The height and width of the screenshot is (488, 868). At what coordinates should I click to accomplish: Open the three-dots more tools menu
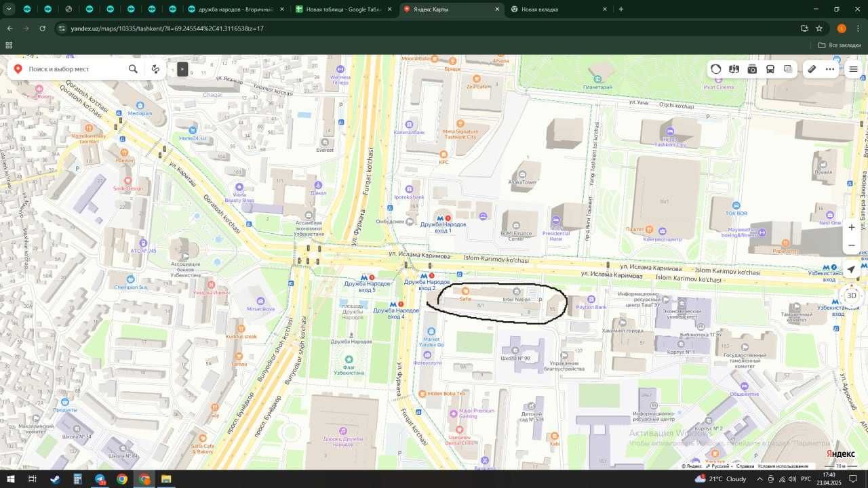point(830,69)
